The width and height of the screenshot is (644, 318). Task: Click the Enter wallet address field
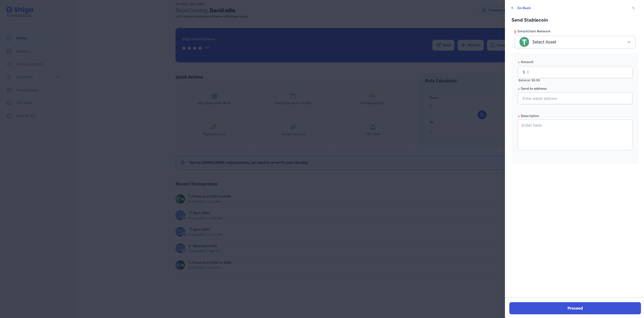(575, 98)
